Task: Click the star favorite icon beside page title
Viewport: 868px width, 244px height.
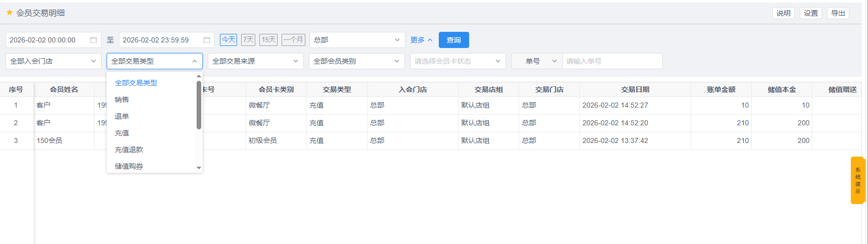Action: [x=9, y=13]
